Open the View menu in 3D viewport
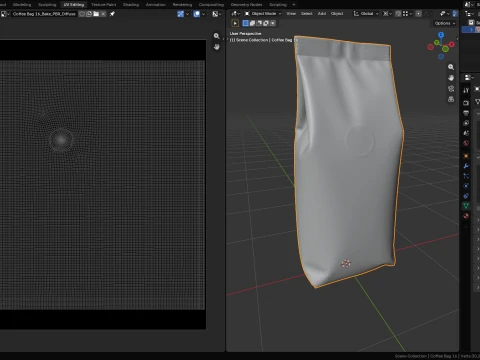 pyautogui.click(x=291, y=14)
